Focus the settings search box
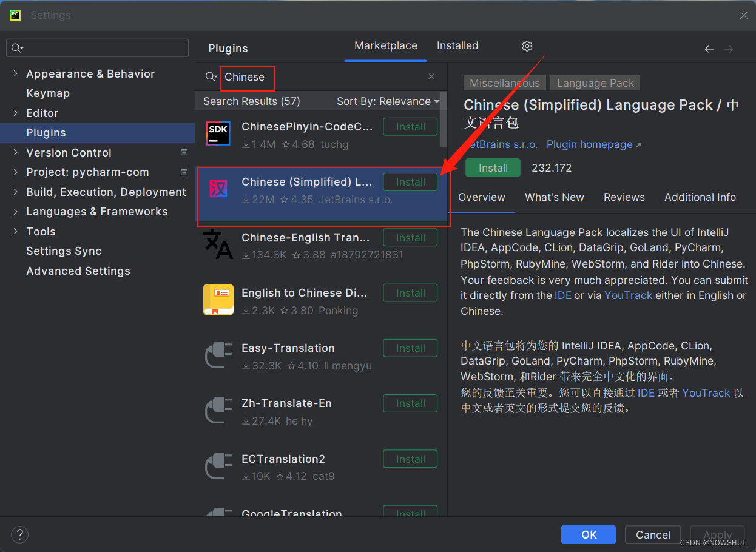The width and height of the screenshot is (756, 552). pos(97,48)
